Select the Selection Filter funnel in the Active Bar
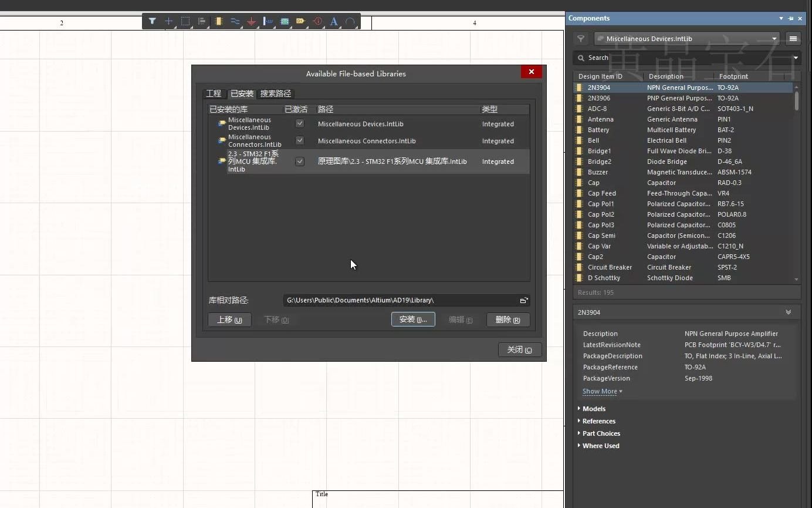The height and width of the screenshot is (508, 812). click(152, 21)
